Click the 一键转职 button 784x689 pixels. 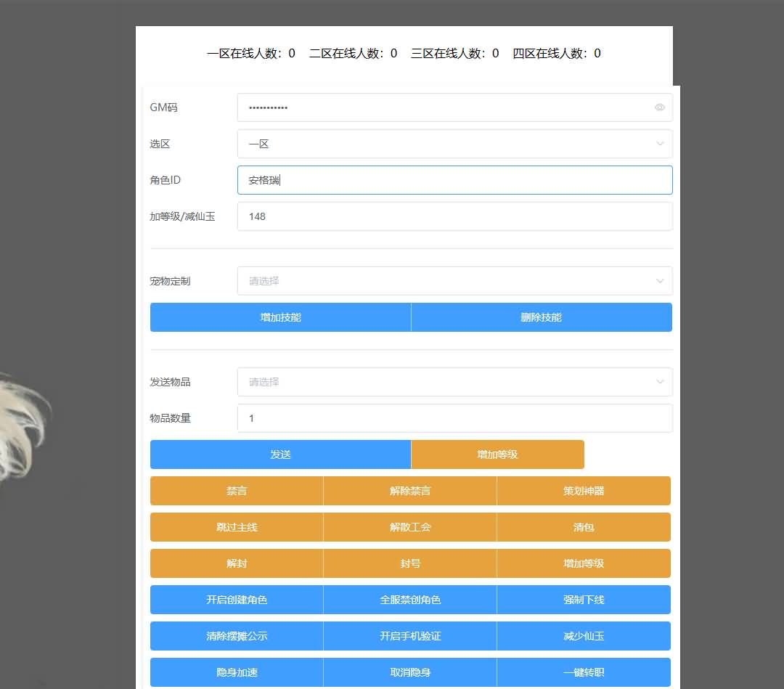point(584,672)
